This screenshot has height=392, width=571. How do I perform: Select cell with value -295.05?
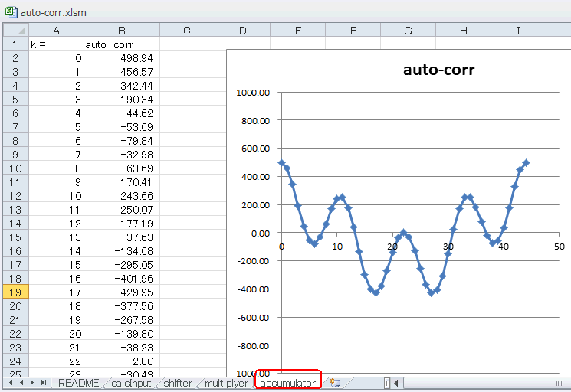pyautogui.click(x=122, y=265)
